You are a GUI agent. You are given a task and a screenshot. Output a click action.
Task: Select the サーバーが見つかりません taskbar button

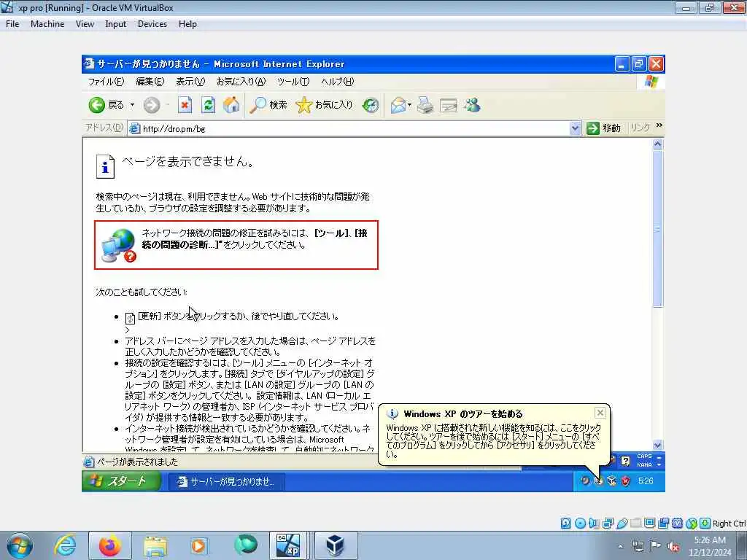click(228, 482)
